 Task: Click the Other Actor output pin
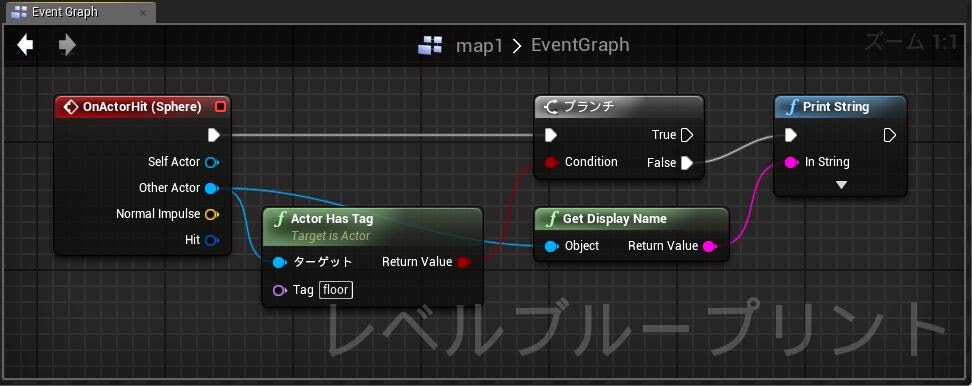[211, 188]
